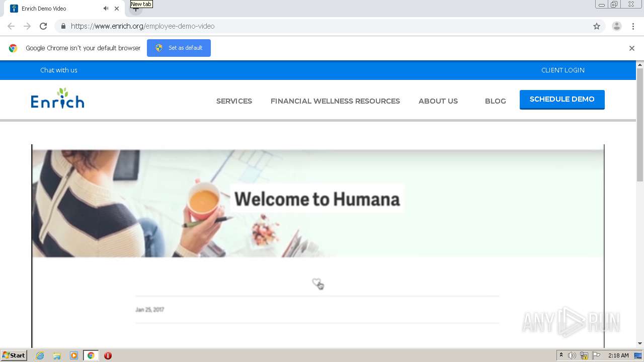The image size is (644, 362).
Task: Open the Windows Start menu
Action: coord(14,355)
